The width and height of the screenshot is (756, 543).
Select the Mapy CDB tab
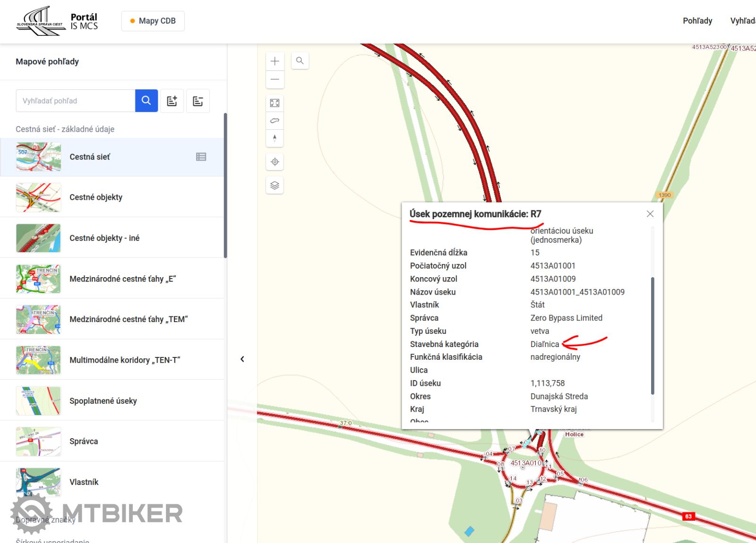pos(153,21)
